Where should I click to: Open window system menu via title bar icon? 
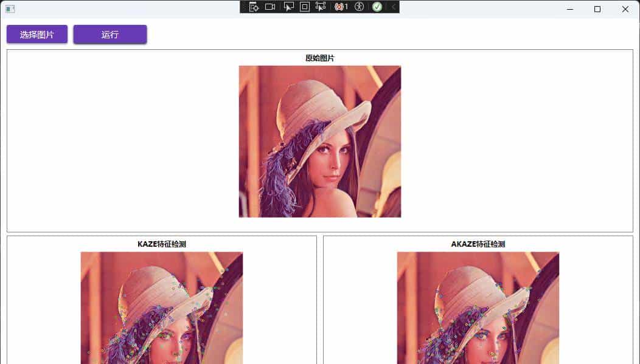point(10,9)
